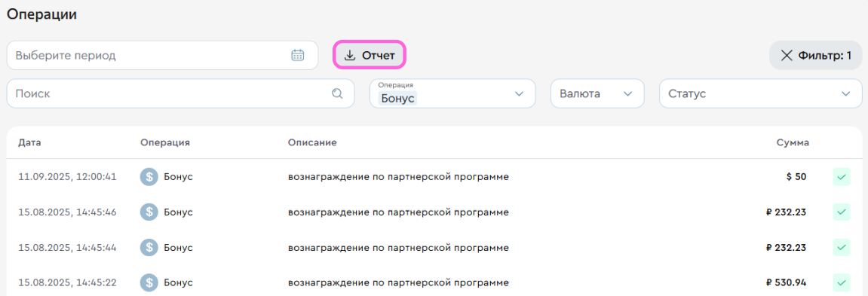
Task: Click the Описание column header
Action: pos(312,143)
